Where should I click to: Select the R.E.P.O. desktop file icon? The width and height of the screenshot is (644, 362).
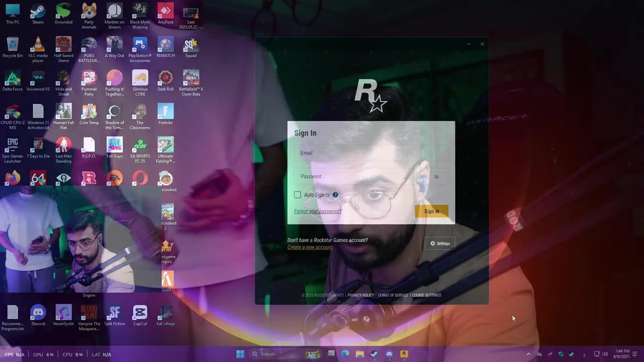pyautogui.click(x=89, y=148)
